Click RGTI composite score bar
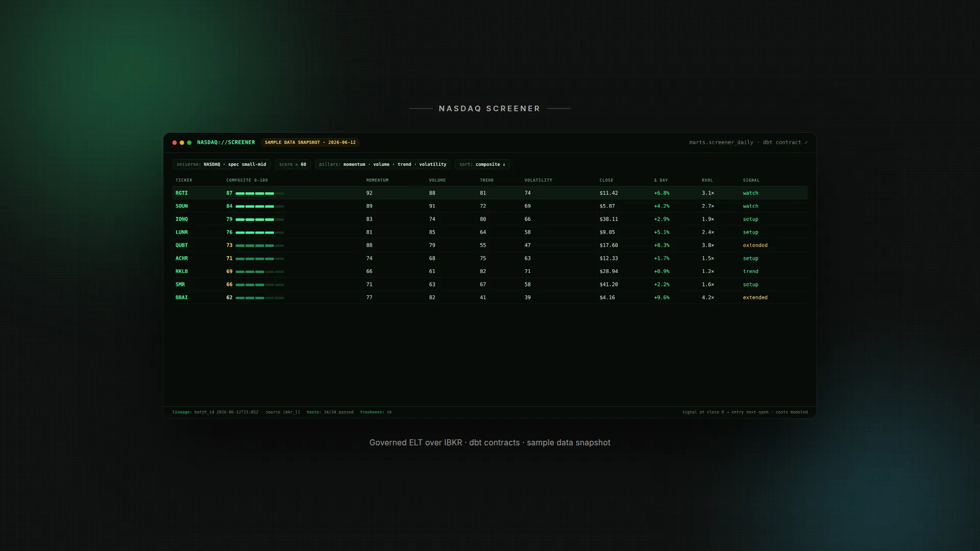 coord(260,194)
